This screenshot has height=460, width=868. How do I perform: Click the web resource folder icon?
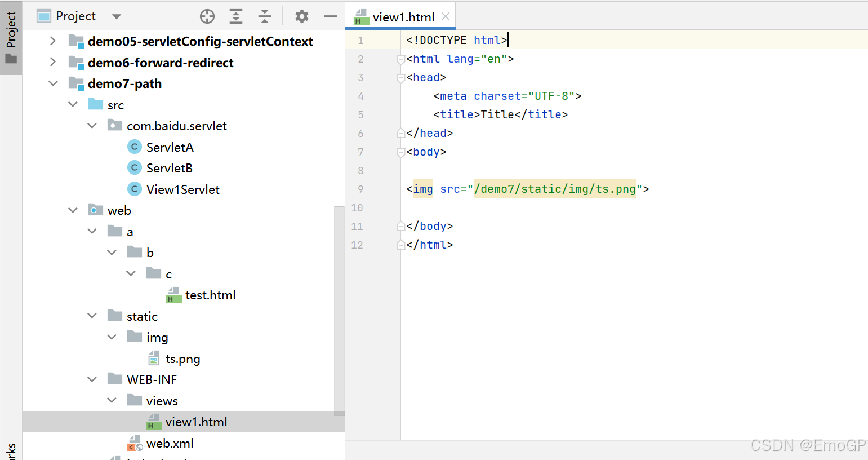96,210
